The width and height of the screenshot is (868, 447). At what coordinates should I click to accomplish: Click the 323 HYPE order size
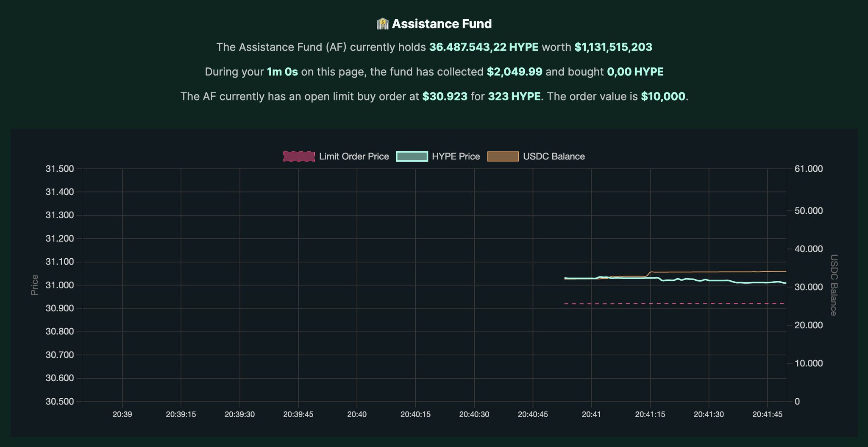coord(514,96)
